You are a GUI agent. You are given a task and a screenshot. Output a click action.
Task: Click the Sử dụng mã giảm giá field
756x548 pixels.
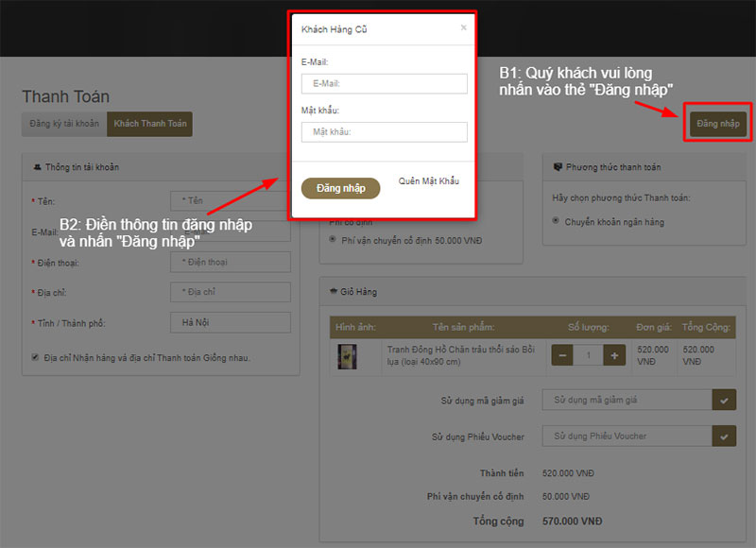(x=626, y=401)
